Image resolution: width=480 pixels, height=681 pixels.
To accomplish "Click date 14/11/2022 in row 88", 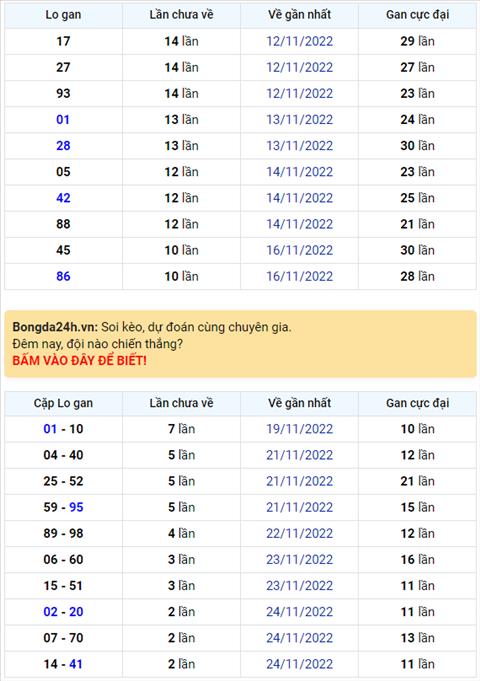I will [300, 224].
